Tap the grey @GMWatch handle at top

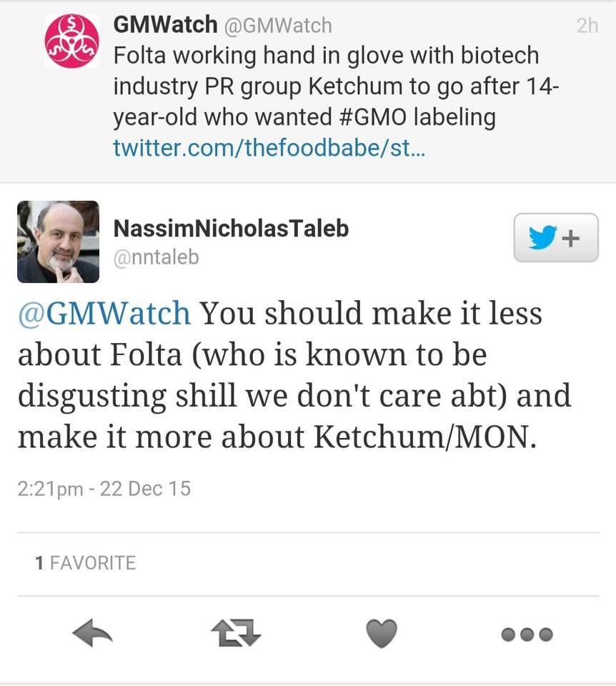[x=278, y=26]
